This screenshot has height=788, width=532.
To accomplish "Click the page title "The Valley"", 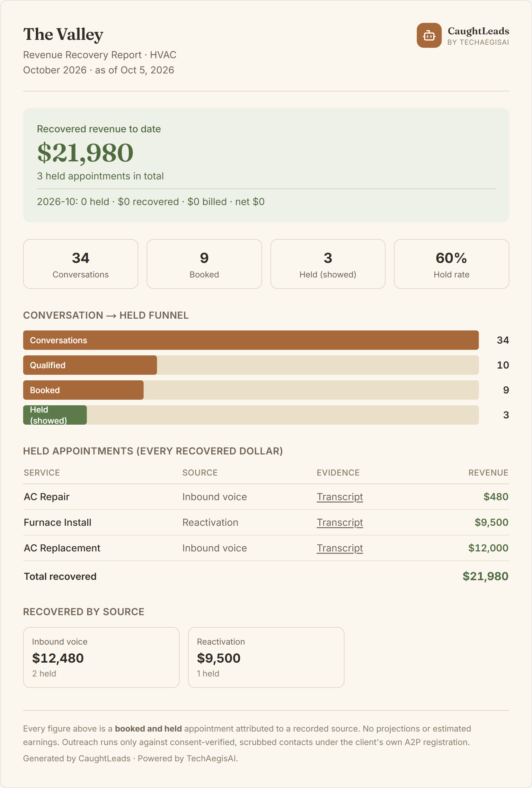I will (63, 35).
